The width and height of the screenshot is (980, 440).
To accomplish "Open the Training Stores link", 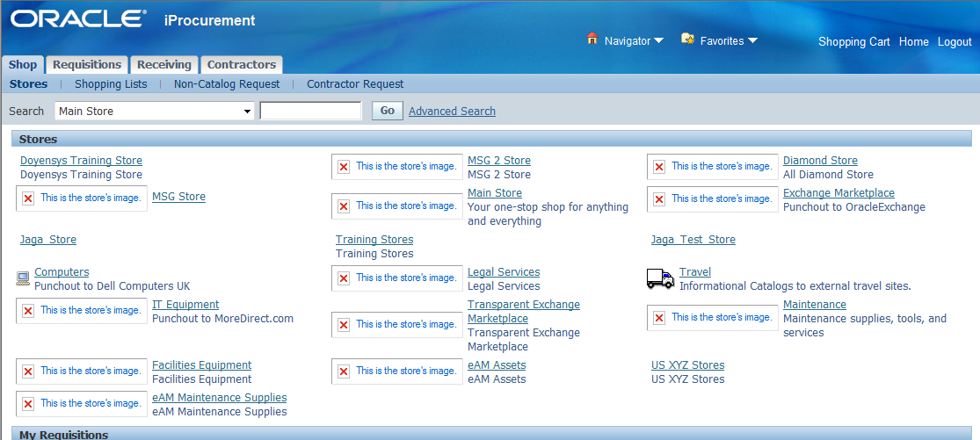I will pyautogui.click(x=374, y=240).
